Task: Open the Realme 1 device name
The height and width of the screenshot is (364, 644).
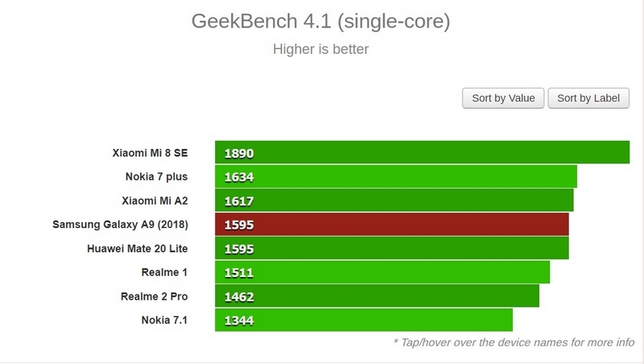Action: coord(164,272)
